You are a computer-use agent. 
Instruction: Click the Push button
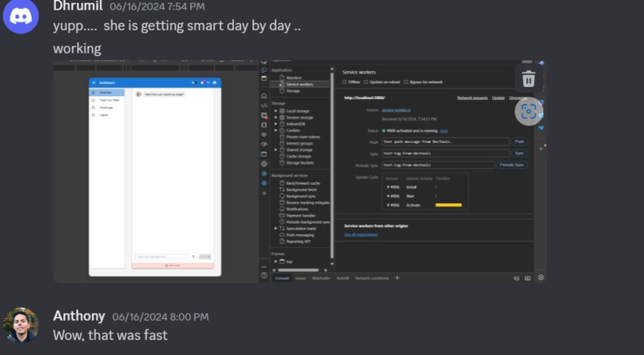coord(519,142)
